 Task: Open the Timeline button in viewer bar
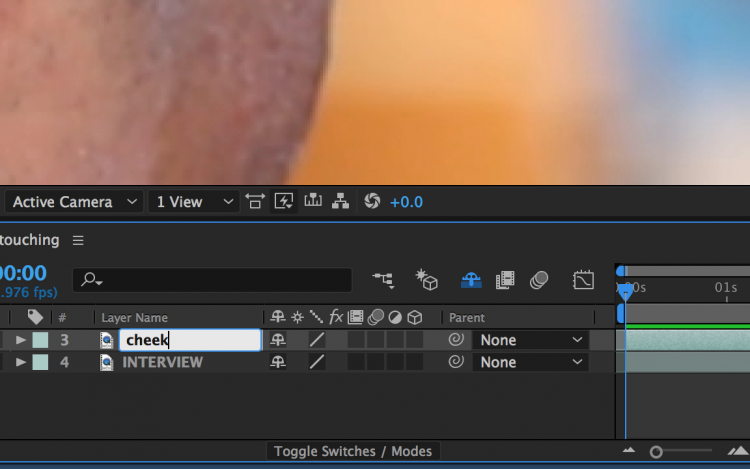click(313, 201)
